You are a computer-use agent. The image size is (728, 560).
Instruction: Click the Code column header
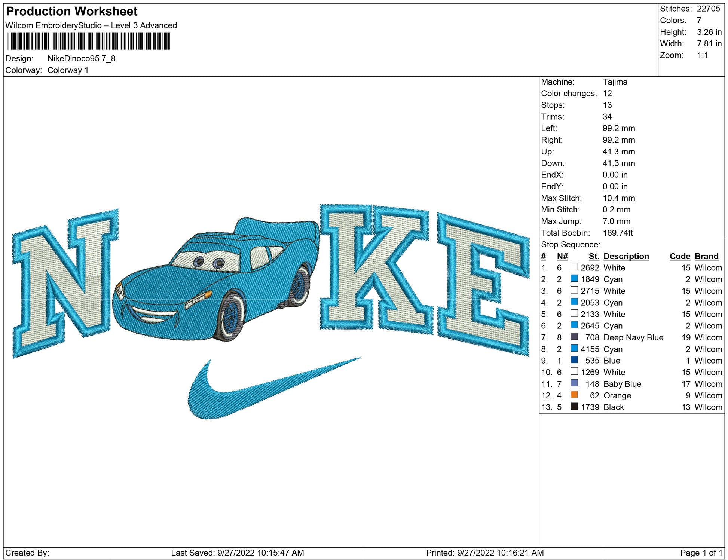pyautogui.click(x=679, y=256)
